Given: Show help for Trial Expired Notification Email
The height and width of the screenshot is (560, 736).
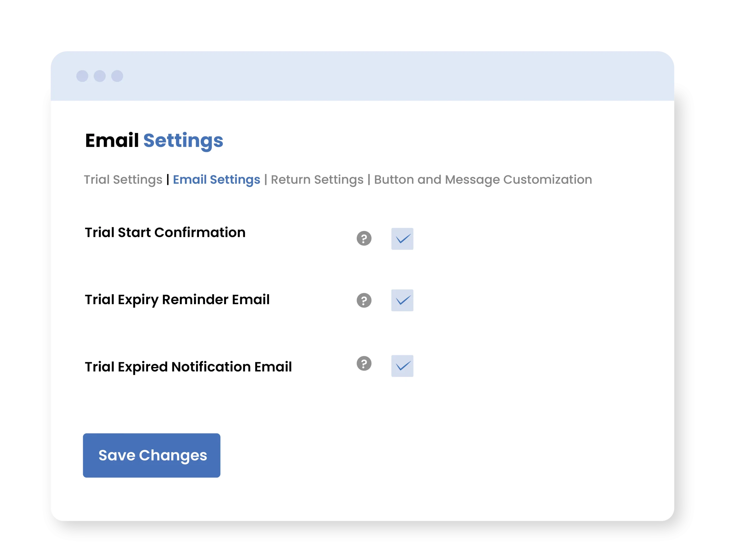Looking at the screenshot, I should click(364, 363).
